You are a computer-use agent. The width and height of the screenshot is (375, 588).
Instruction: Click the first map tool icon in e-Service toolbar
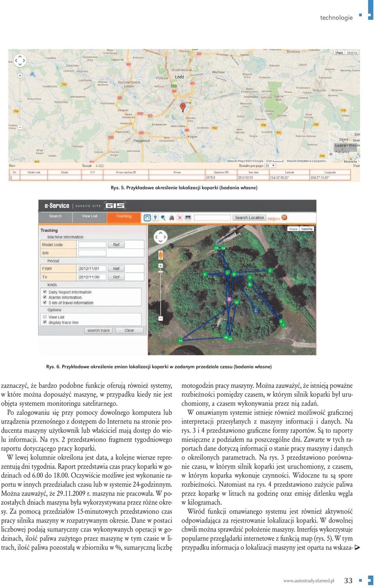click(x=147, y=217)
